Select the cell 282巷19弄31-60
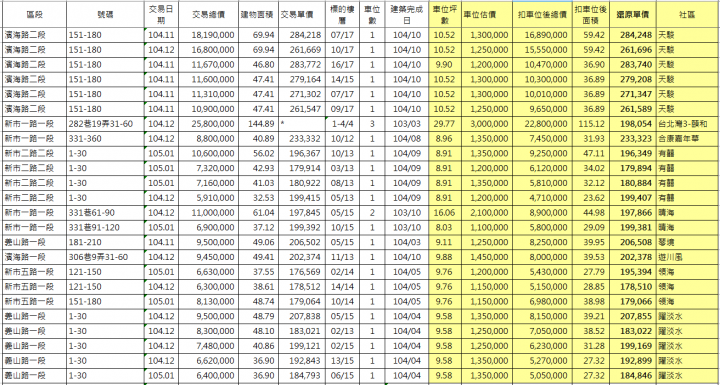Screen dimensions: 720x385 pyautogui.click(x=106, y=124)
